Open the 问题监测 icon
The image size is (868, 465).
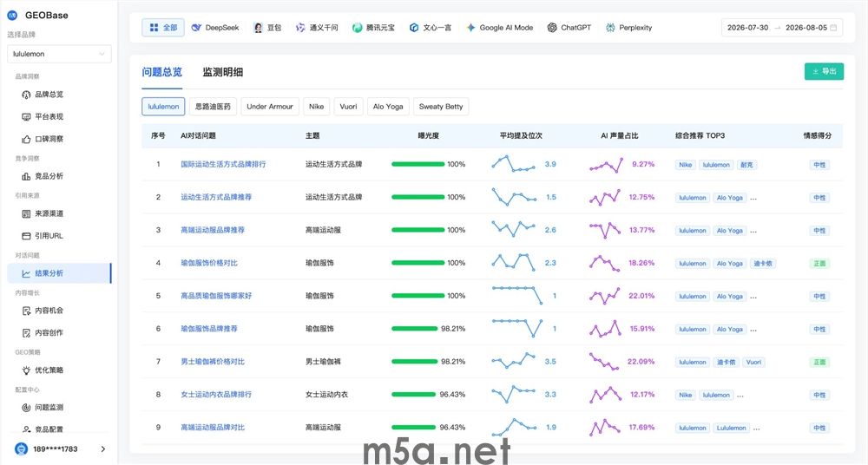pos(26,408)
